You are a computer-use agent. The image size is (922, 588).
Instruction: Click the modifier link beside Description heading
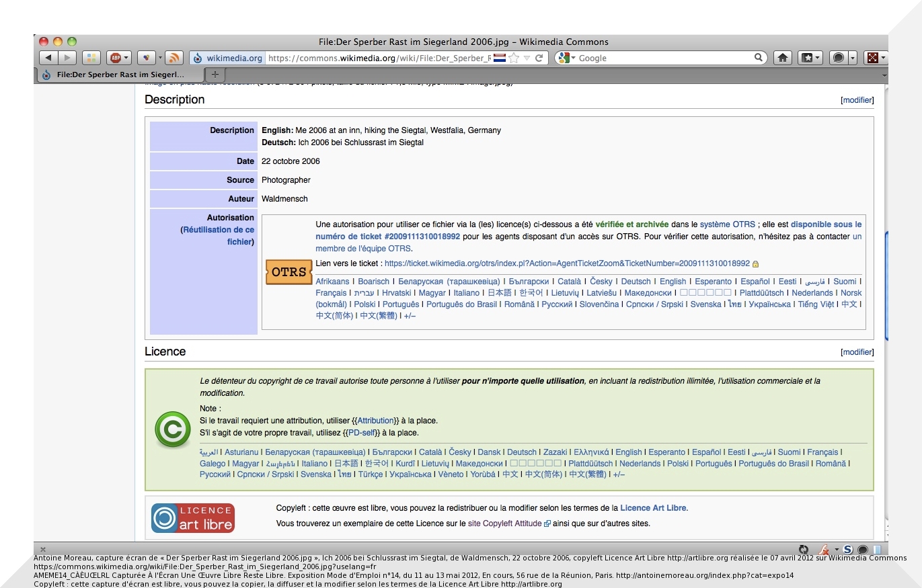point(857,100)
